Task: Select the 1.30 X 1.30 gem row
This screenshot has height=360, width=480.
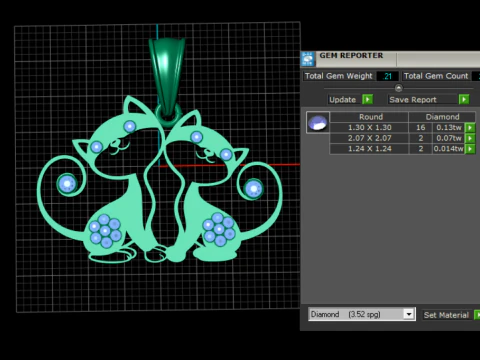Action: (402, 127)
